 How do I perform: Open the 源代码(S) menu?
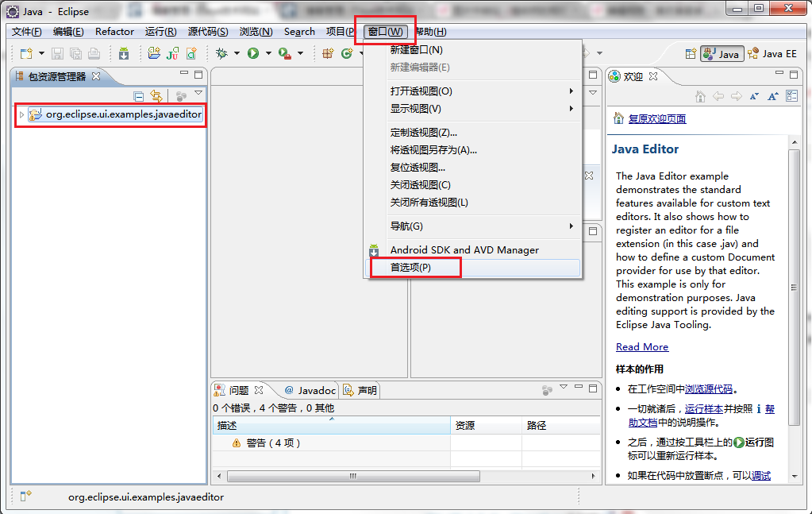(208, 32)
